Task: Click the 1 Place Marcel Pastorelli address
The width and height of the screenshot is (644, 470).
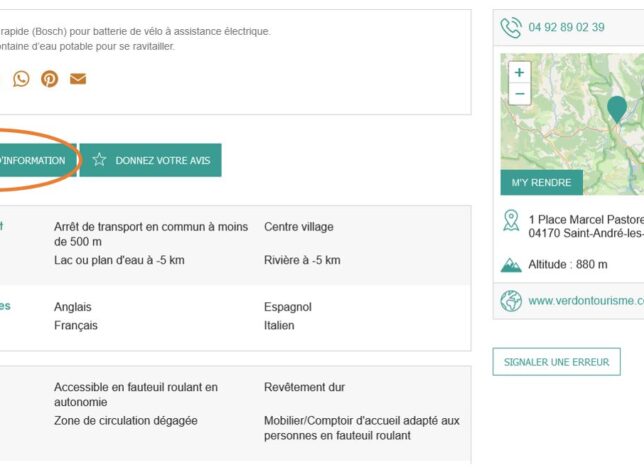Action: (585, 219)
